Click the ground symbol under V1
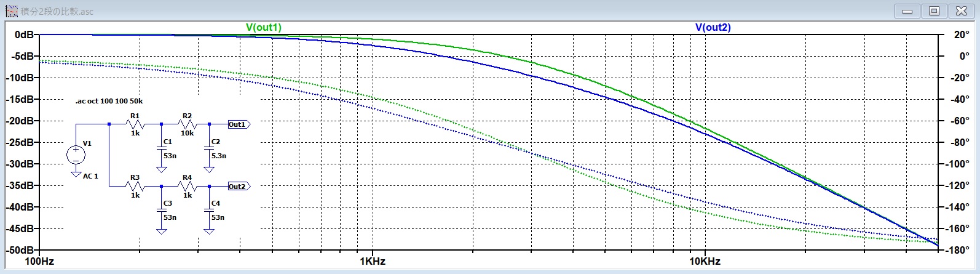The height and width of the screenshot is (274, 980). (x=76, y=174)
